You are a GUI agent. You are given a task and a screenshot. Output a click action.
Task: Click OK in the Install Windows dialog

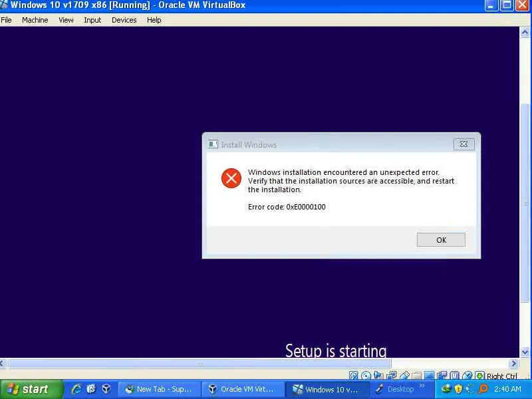tap(441, 240)
